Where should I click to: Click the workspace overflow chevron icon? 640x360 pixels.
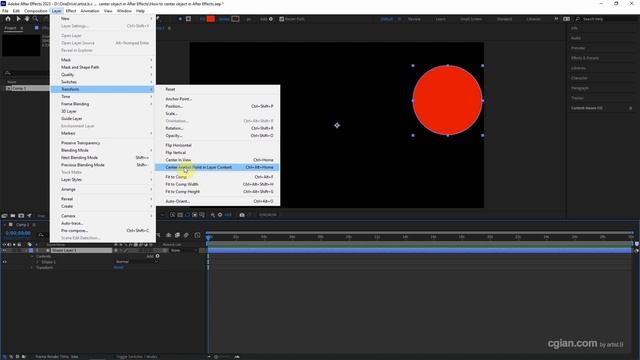pos(556,19)
